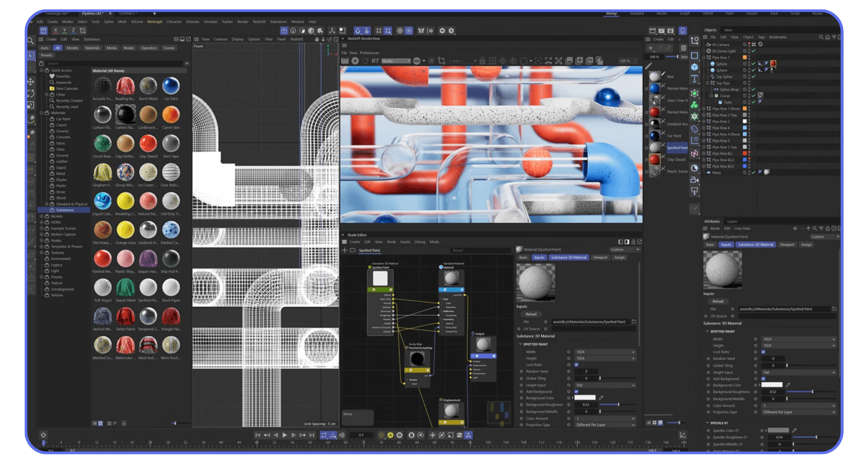
Task: Open the MoGraph menu
Action: click(154, 21)
